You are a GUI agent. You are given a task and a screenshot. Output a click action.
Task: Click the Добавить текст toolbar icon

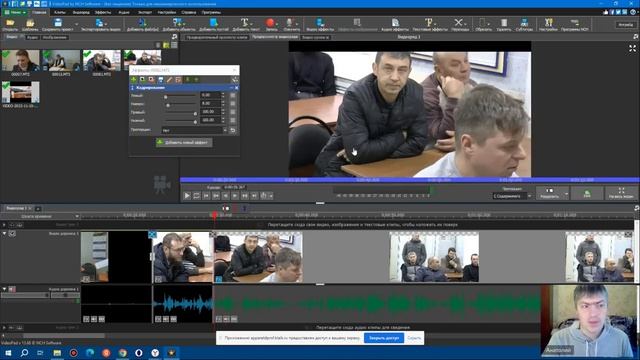click(x=246, y=24)
